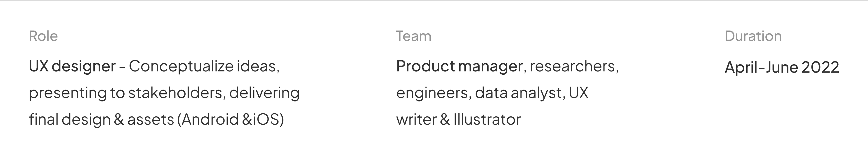Image resolution: width=868 pixels, height=158 pixels.
Task: Click the bold 'Product manager' text
Action: [x=459, y=66]
